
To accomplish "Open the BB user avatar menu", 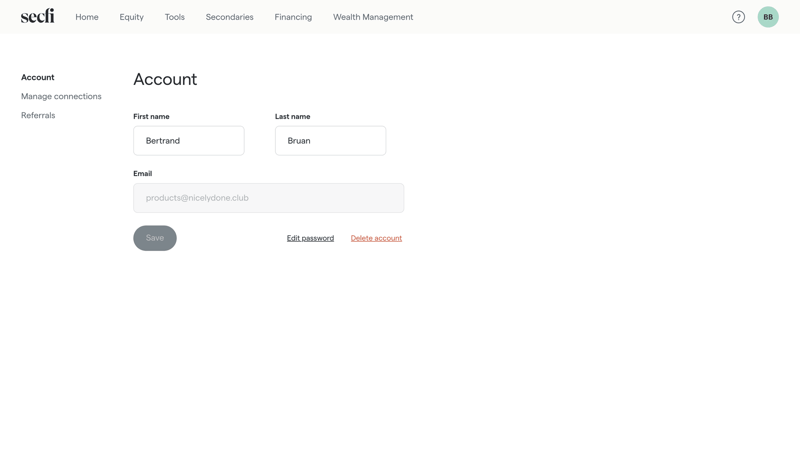I will click(768, 17).
